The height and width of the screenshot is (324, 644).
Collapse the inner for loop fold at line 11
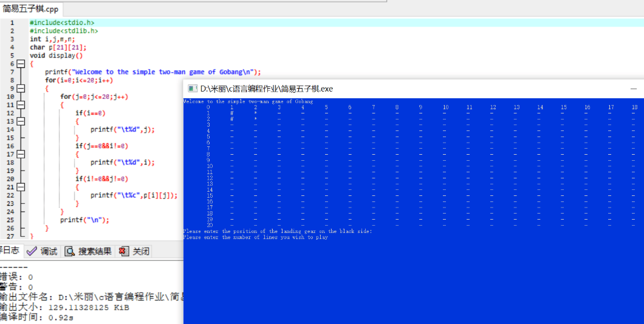point(21,105)
